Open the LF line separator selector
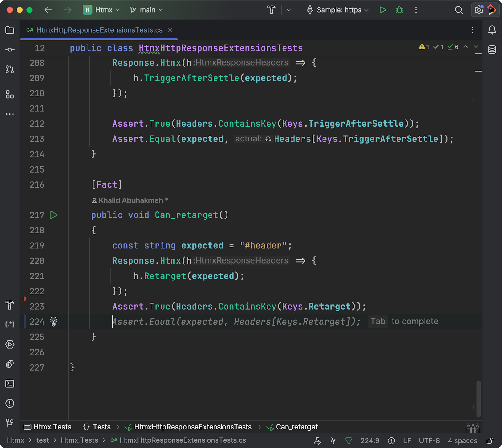502x448 pixels. coord(407,441)
